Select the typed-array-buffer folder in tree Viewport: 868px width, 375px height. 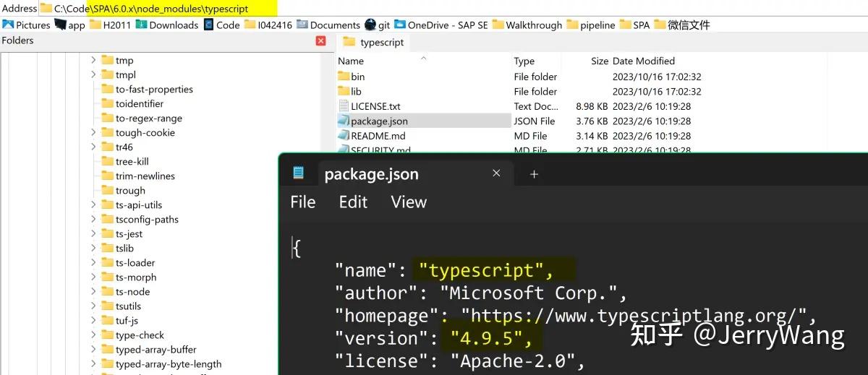point(156,350)
